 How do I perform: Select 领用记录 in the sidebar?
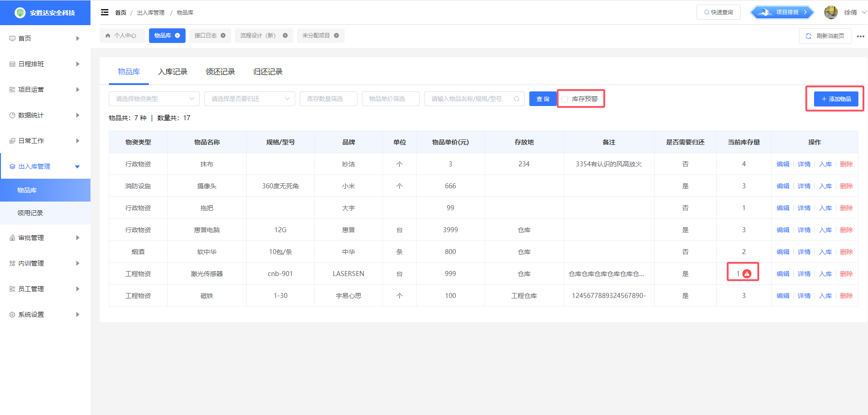[30, 213]
